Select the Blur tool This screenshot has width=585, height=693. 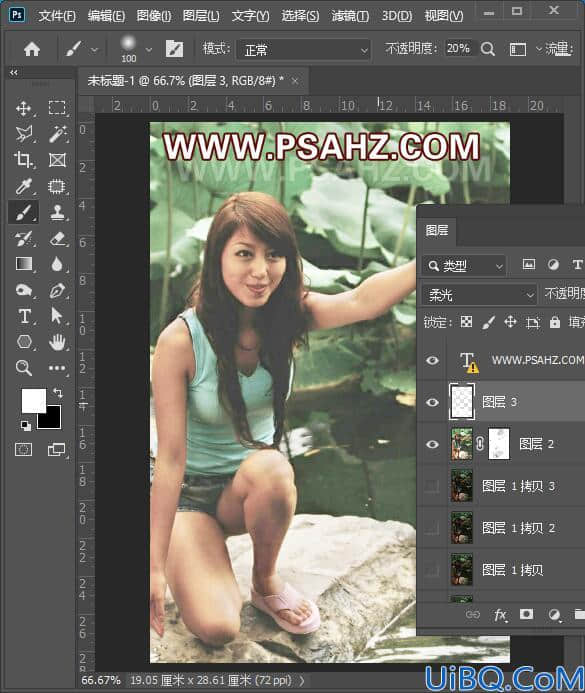(x=57, y=264)
